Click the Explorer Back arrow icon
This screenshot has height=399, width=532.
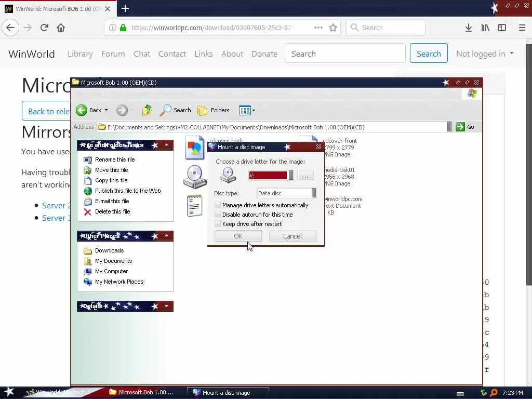[82, 110]
